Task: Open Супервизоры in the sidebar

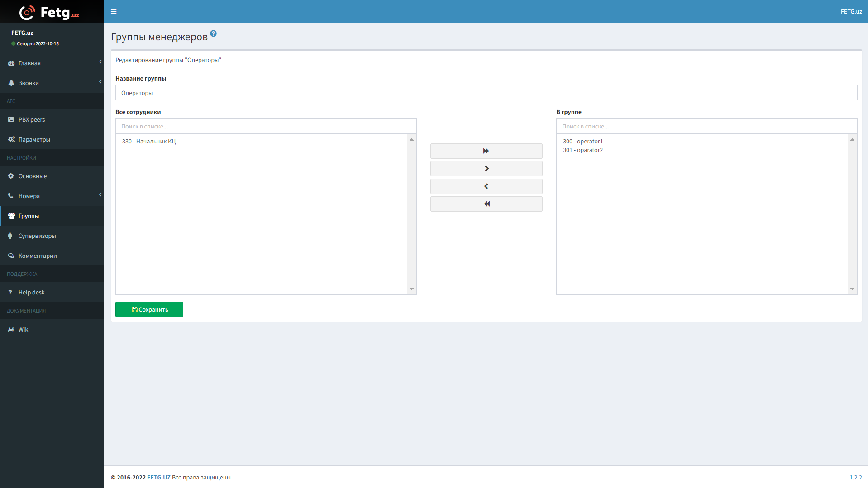Action: [x=37, y=236]
